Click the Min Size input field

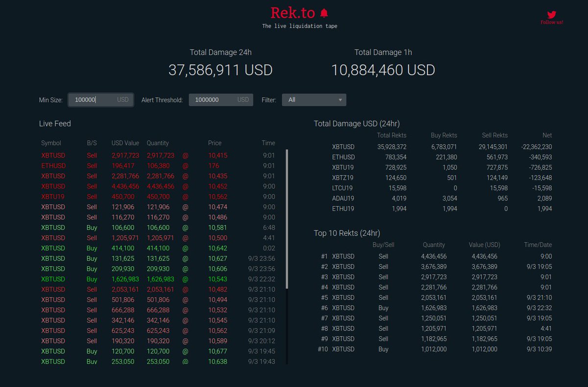[x=100, y=100]
